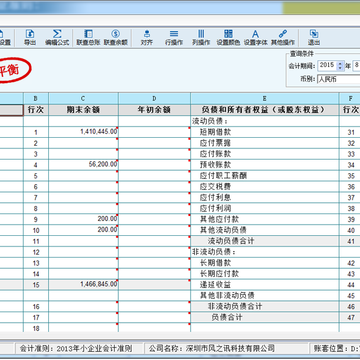Click the 负债和所有者权益 header cell
The image size is (360, 360).
(265, 110)
